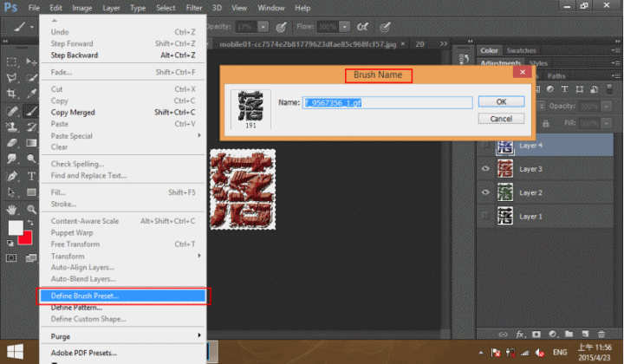
Task: Select the Gradient tool
Action: [31, 143]
